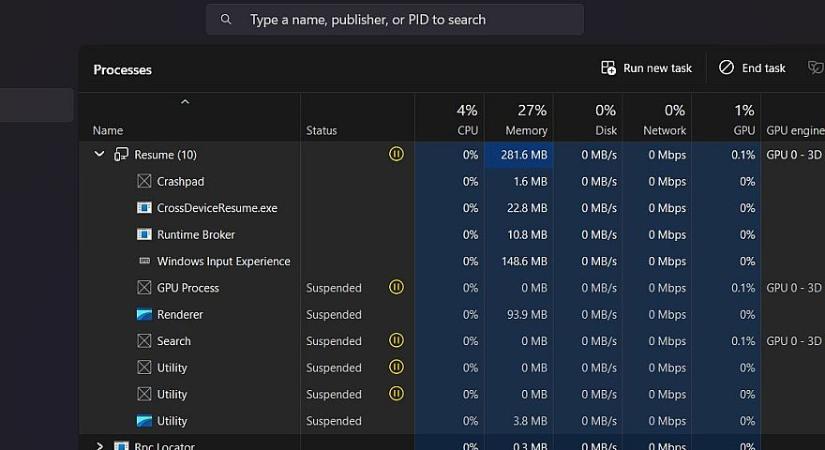Click the Run new task button
825x450 pixels.
tap(647, 68)
